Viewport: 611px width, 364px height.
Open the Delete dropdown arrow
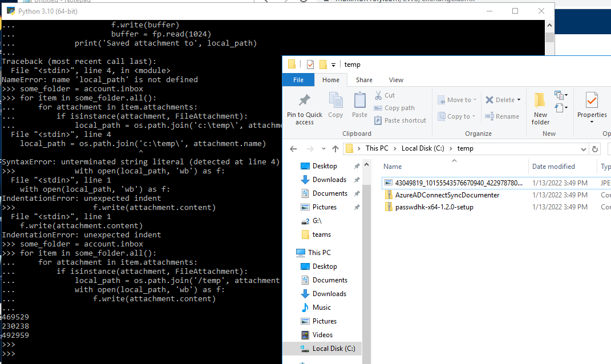pos(519,100)
